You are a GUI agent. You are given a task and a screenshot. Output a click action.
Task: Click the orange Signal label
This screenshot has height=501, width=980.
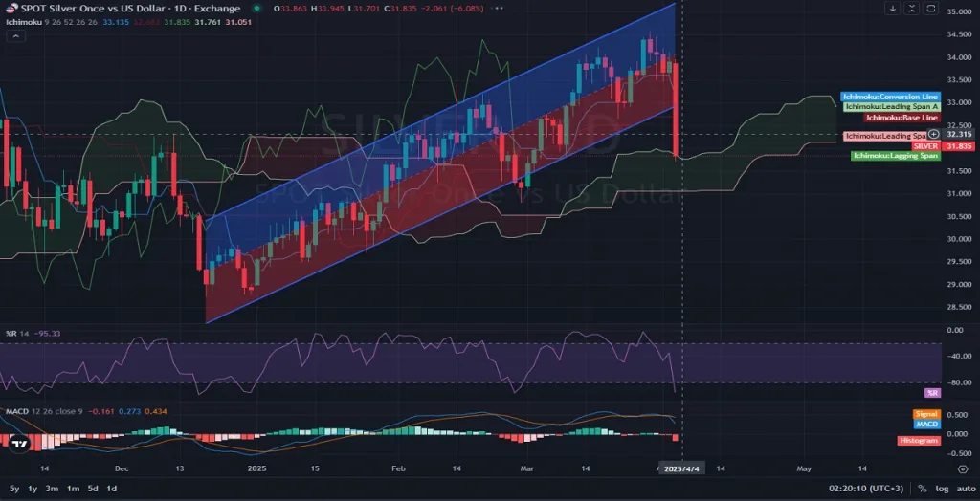pyautogui.click(x=926, y=414)
